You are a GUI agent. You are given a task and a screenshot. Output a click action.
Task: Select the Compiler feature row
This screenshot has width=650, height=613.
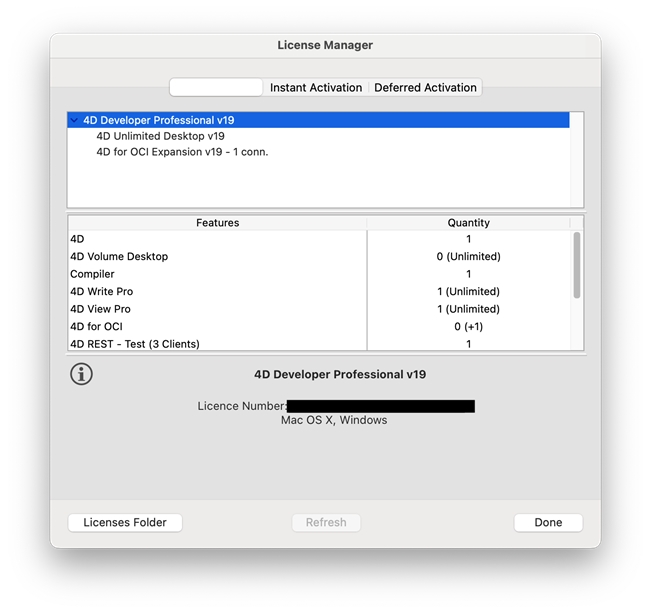93,274
